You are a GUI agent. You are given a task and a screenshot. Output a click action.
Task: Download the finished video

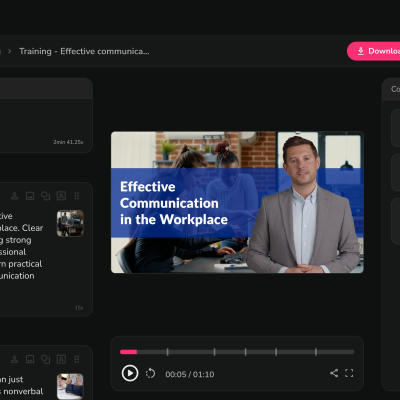(x=374, y=51)
